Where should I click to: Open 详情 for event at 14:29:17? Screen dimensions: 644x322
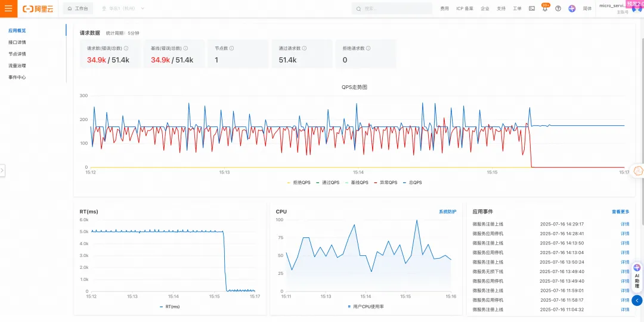[625, 224]
